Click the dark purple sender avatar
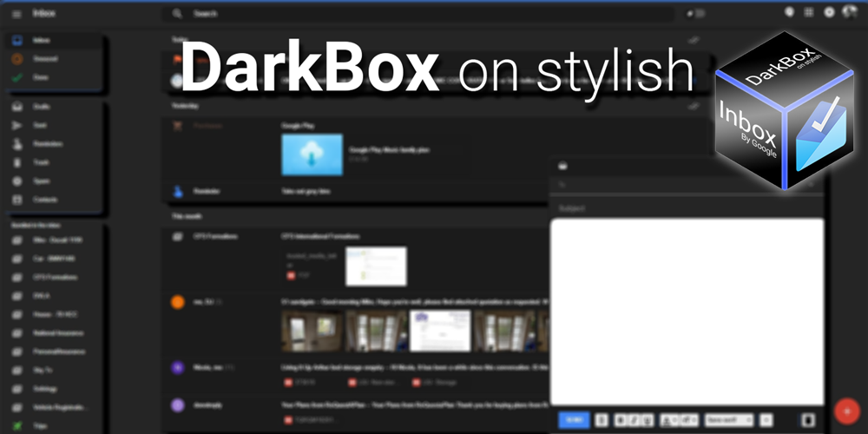The width and height of the screenshot is (868, 434). [177, 367]
